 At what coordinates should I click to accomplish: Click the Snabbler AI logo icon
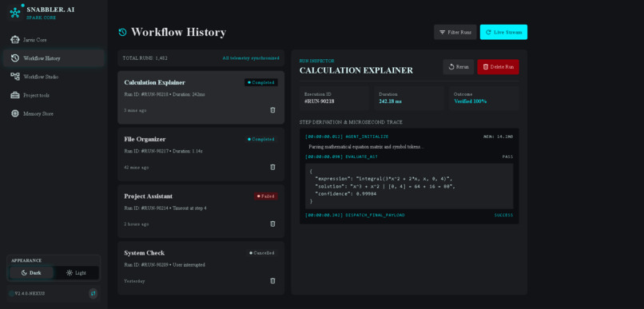pos(16,12)
